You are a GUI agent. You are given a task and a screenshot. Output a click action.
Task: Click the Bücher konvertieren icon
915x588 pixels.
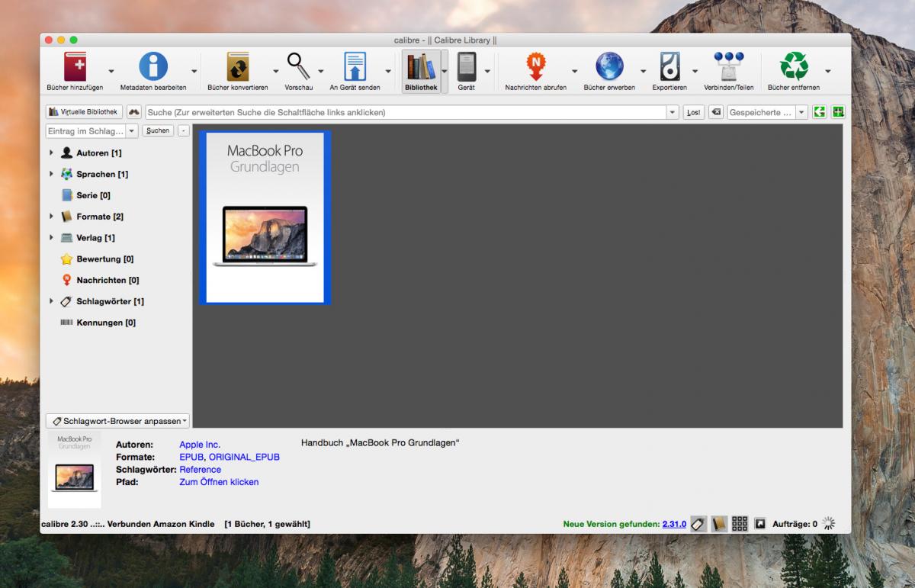[239, 67]
